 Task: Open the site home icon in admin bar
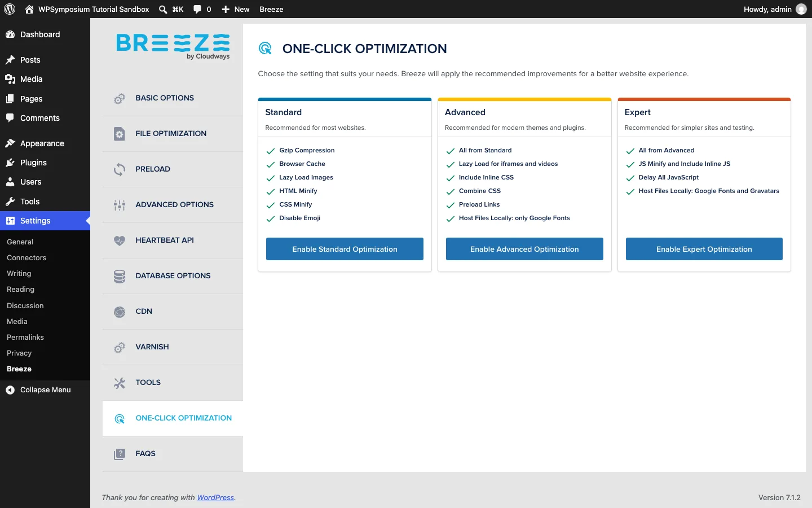point(29,9)
